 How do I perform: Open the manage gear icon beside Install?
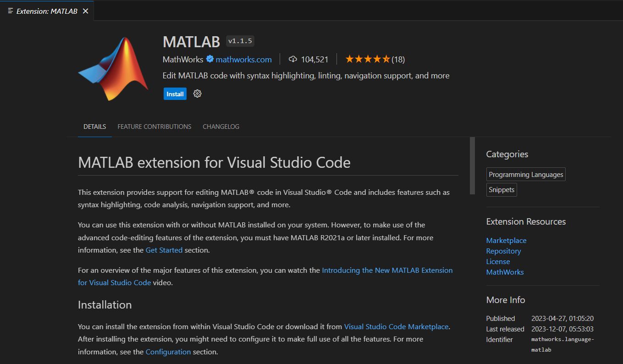[198, 94]
